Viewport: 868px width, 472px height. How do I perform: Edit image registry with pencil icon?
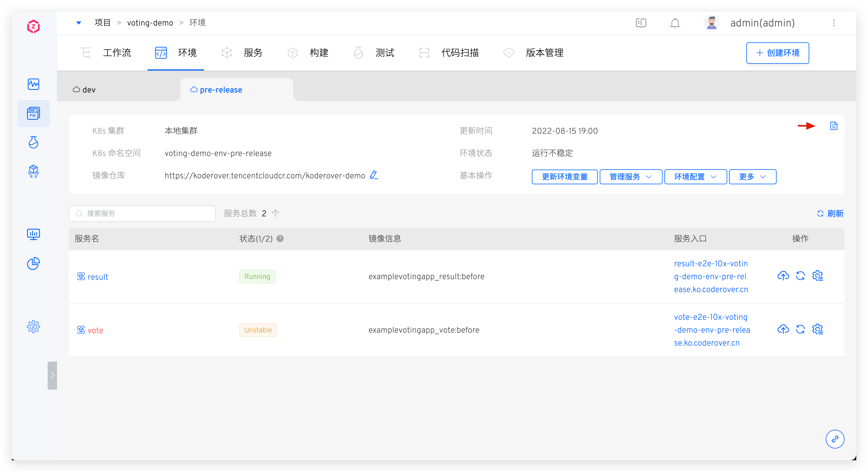[374, 175]
